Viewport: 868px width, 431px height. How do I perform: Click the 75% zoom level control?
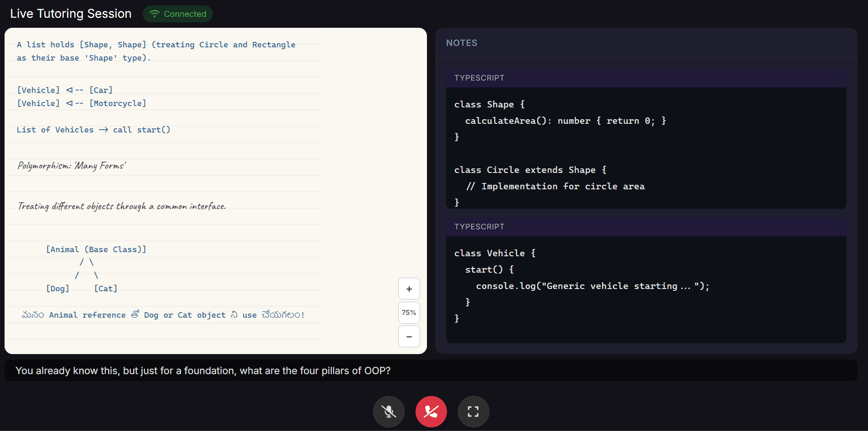coord(409,313)
